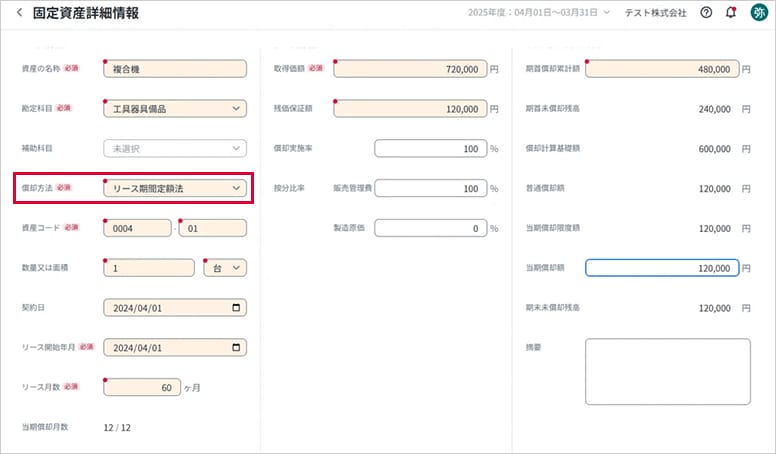Open the help question mark icon
776x454 pixels.
tap(706, 13)
